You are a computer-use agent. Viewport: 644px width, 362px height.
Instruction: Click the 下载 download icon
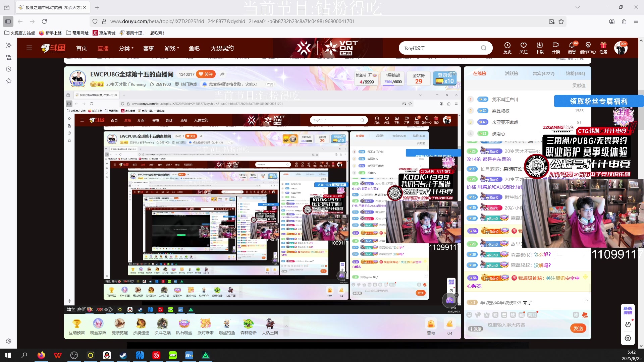click(539, 48)
